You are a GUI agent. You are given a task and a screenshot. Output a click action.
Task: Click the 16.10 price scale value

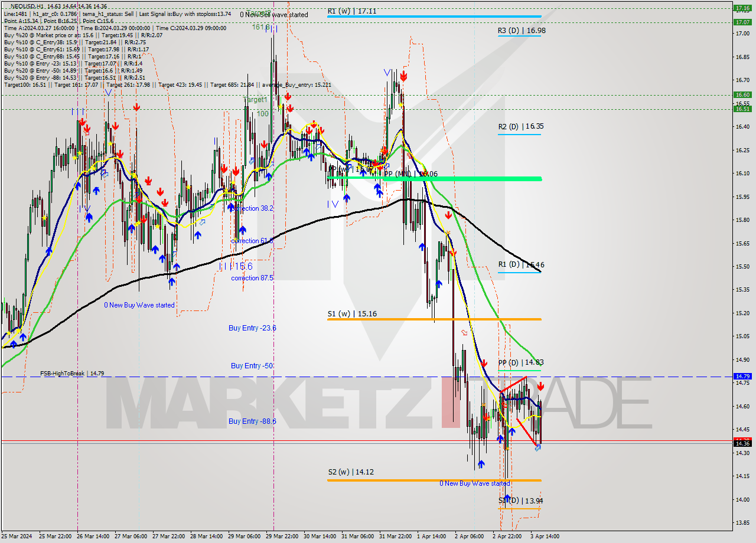pos(742,174)
